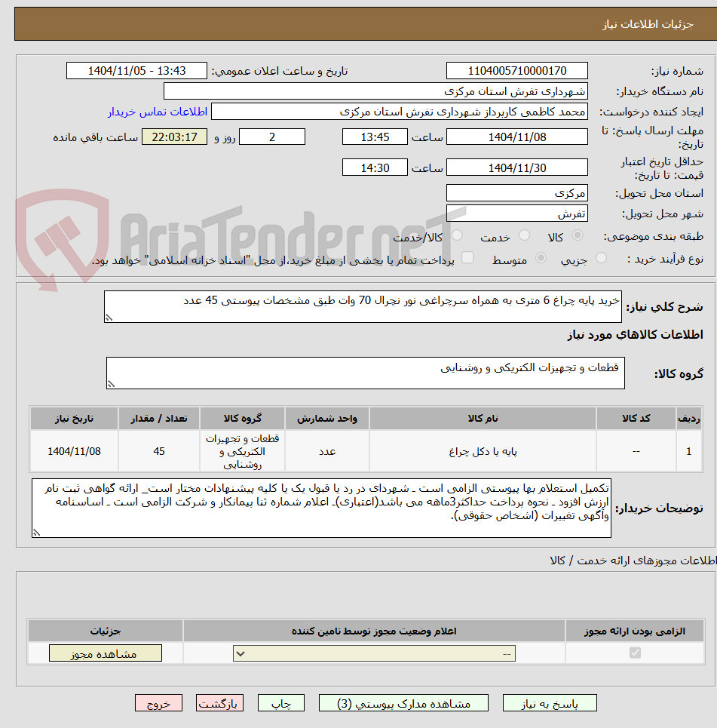Click the واحد شمارش column header
The image size is (717, 728).
pos(327,419)
